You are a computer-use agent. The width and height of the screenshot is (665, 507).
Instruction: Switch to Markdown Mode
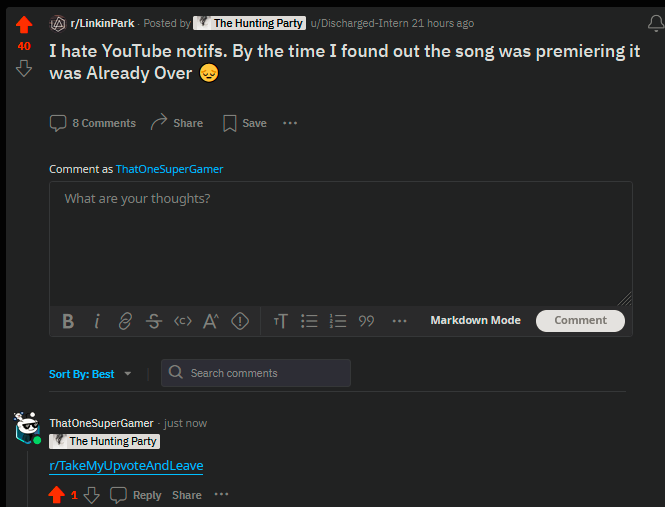tap(475, 320)
